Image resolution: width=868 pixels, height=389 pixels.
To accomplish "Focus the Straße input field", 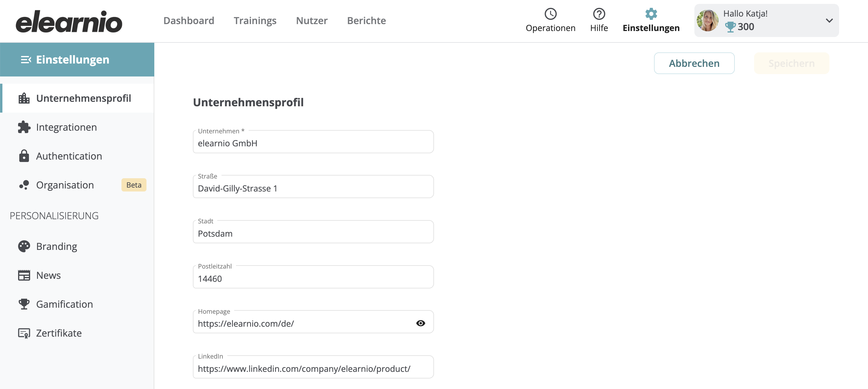I will [x=313, y=187].
